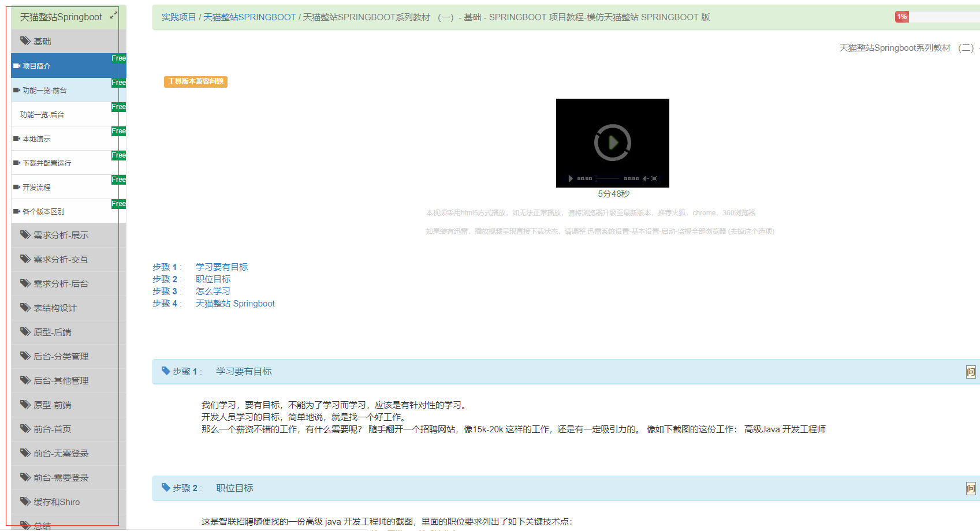The height and width of the screenshot is (531, 980).
Task: Expand the 前台-无需登录 section
Action: [69, 453]
